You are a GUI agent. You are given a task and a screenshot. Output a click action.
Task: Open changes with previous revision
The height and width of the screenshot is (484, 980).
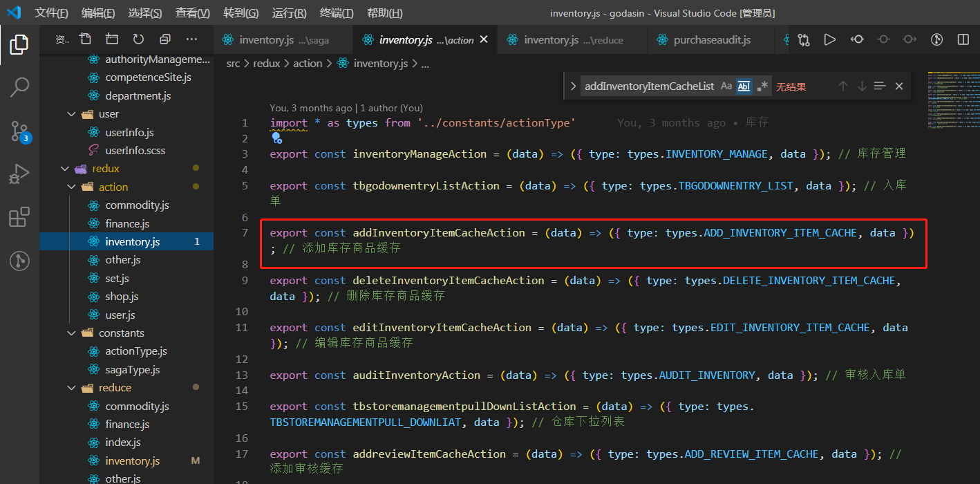857,40
